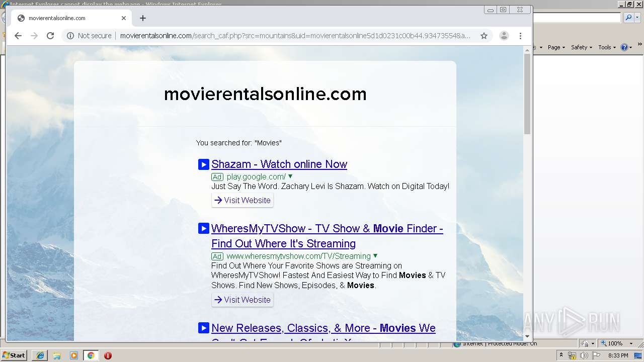
Task: Click the red Opera-style taskbar icon
Action: (x=108, y=355)
